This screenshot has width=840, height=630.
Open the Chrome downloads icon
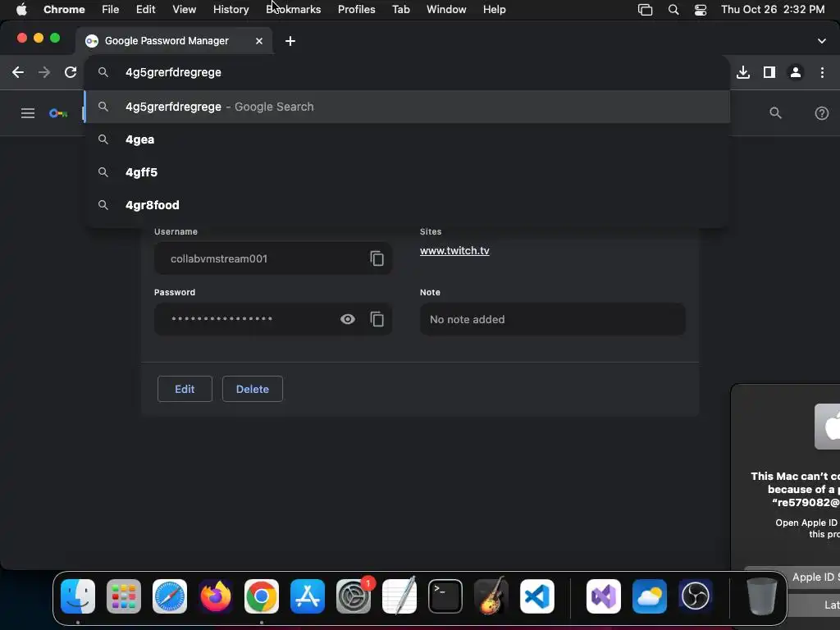pyautogui.click(x=743, y=72)
